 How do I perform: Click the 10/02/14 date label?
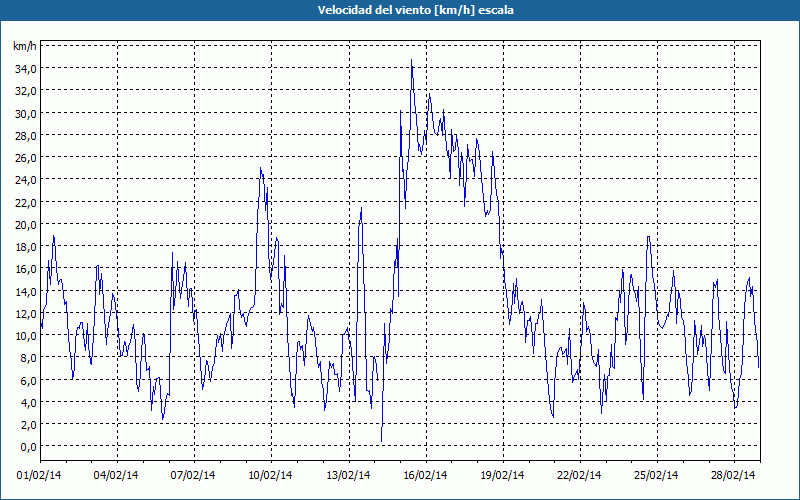tap(270, 475)
